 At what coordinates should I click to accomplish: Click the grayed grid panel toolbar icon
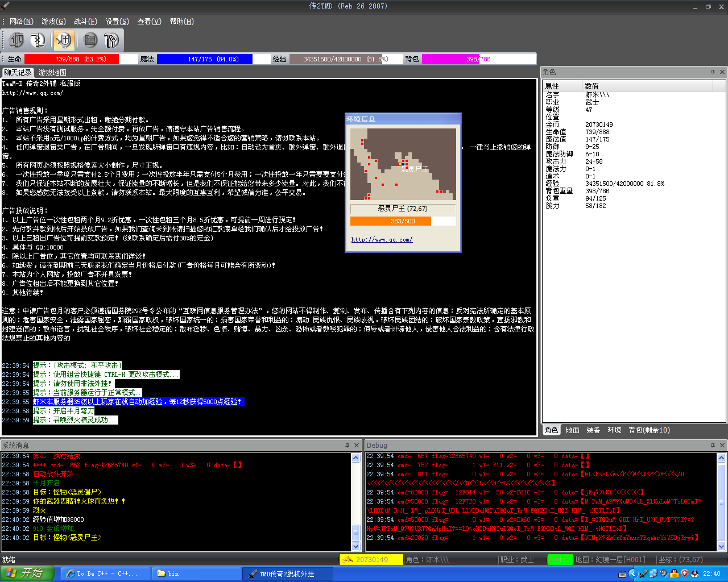click(90, 40)
